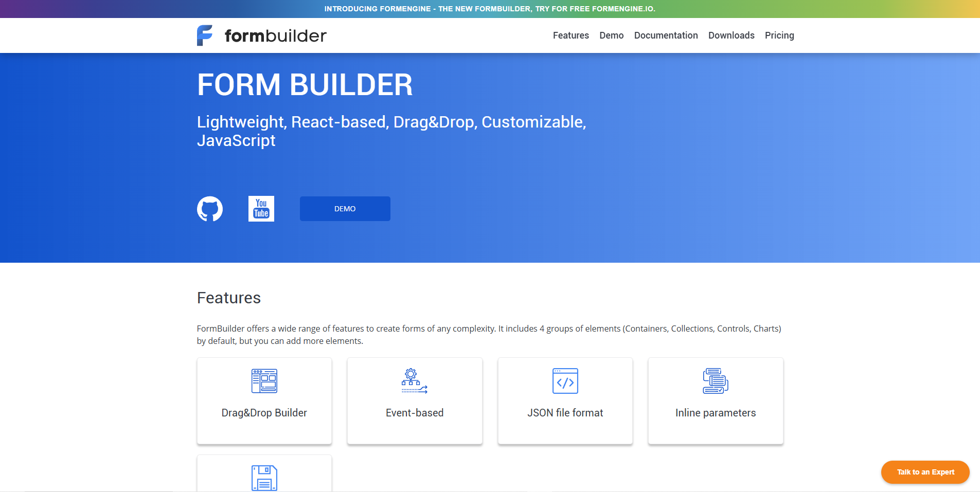980x492 pixels.
Task: Click the FormEngine announcement banner link
Action: [x=490, y=9]
